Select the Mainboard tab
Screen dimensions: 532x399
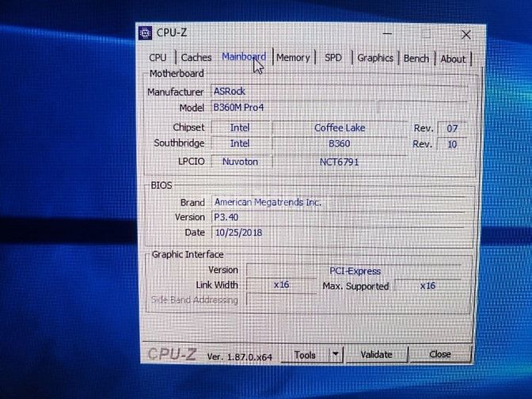pyautogui.click(x=244, y=57)
